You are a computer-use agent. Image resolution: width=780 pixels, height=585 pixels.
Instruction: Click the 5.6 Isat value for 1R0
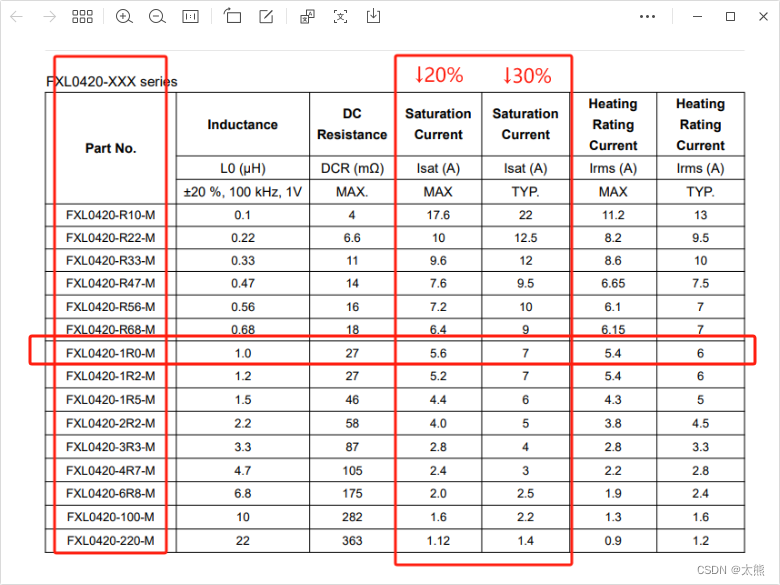438,353
